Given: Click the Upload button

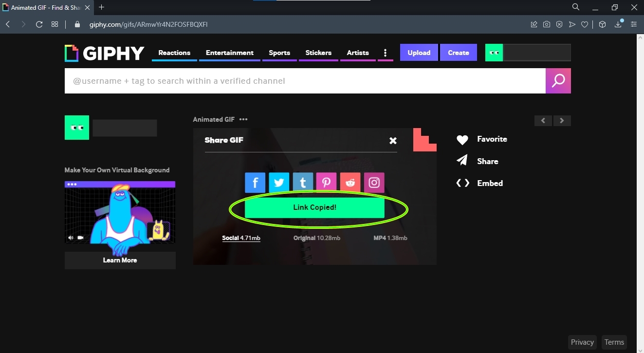Looking at the screenshot, I should click(x=419, y=53).
